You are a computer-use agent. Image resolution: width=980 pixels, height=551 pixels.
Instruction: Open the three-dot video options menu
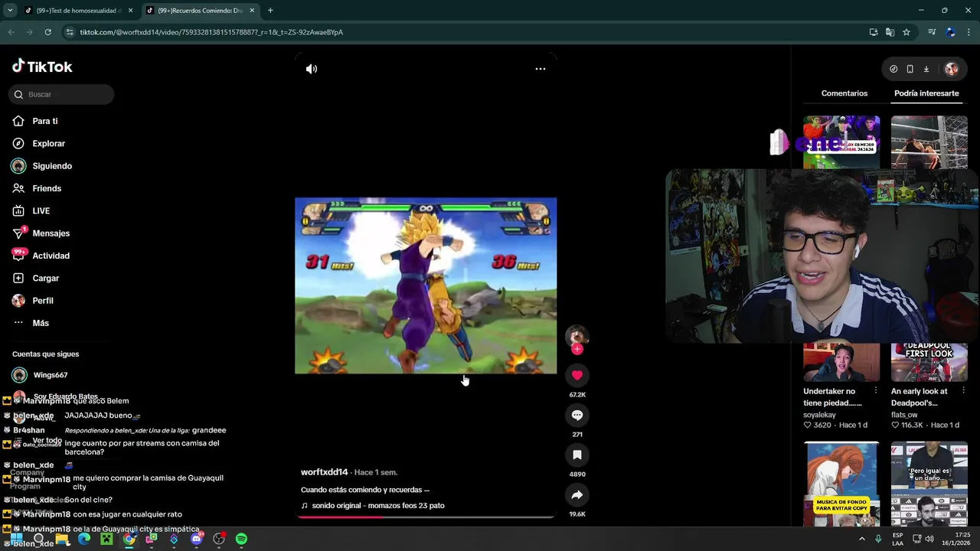pos(541,69)
